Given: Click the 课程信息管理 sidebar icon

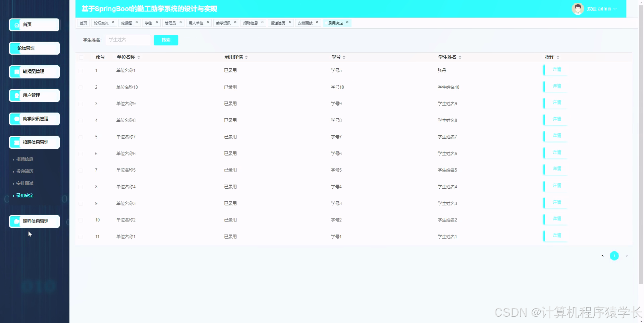Looking at the screenshot, I should (x=16, y=221).
